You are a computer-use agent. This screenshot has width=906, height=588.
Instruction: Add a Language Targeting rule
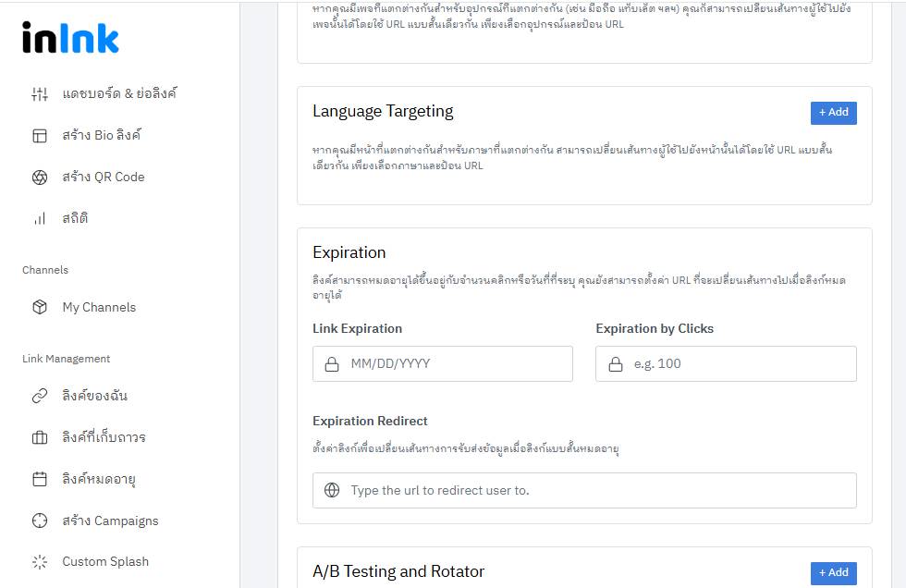coord(833,113)
